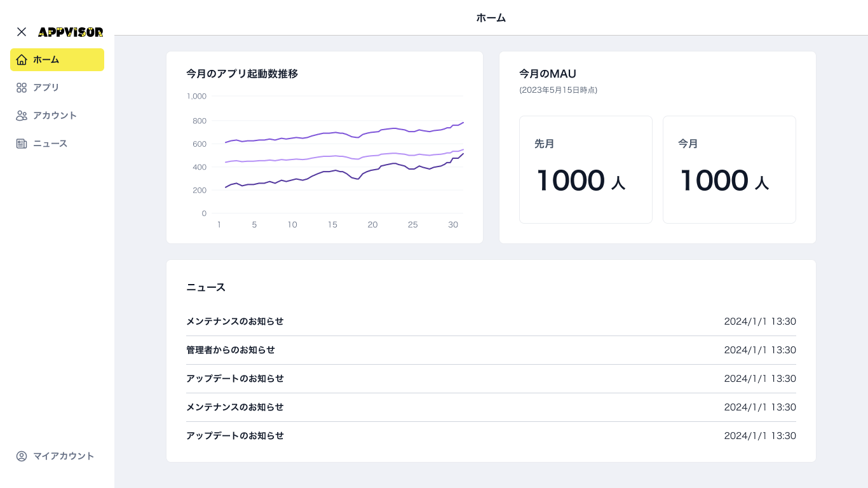
Task: Select the マイアカウント person icon
Action: click(22, 456)
